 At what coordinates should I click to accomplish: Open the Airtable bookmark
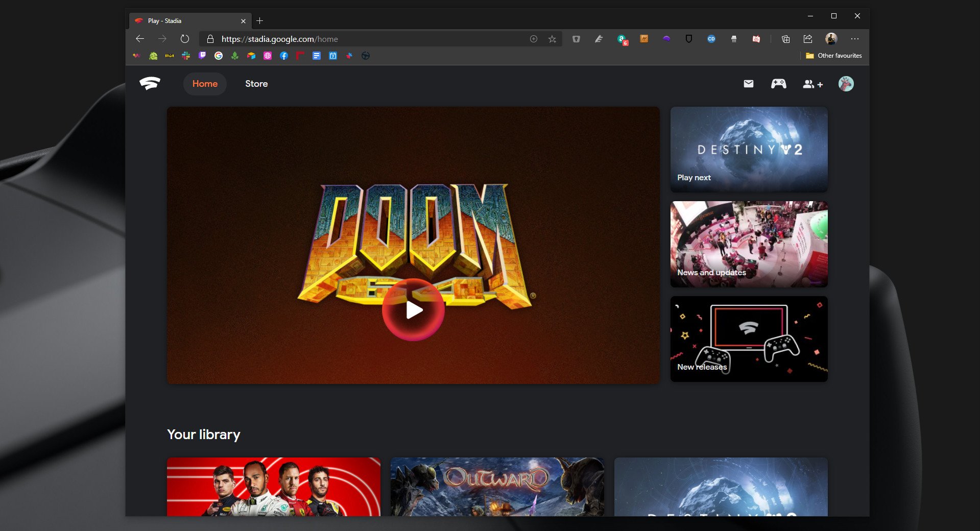click(251, 56)
